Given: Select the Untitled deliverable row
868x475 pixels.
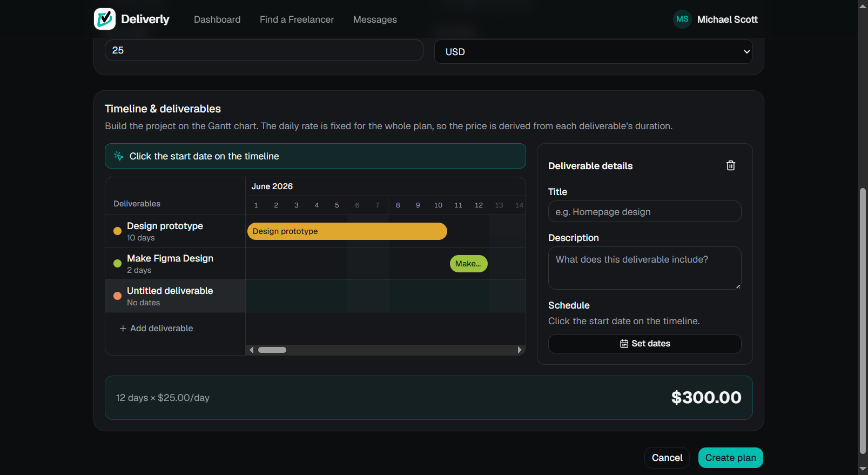Looking at the screenshot, I should (176, 296).
